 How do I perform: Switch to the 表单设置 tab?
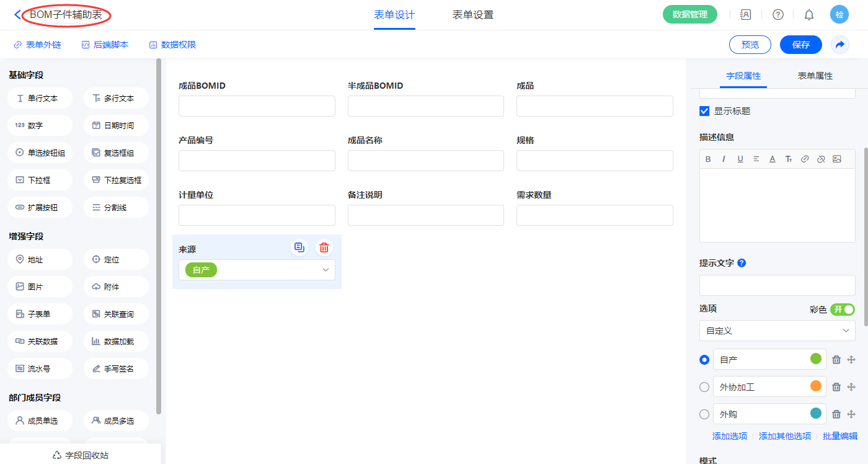click(473, 15)
